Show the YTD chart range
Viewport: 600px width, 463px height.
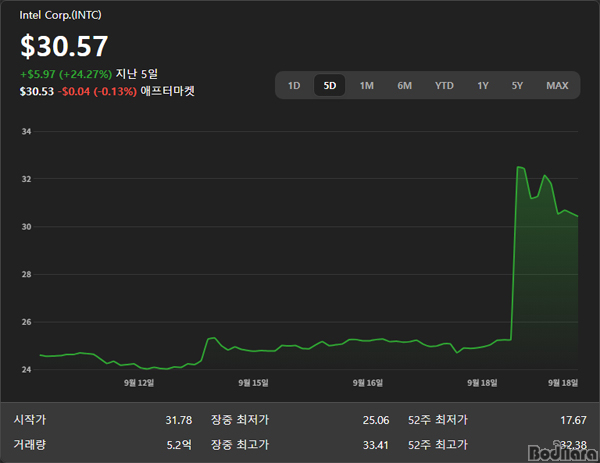[x=444, y=85]
